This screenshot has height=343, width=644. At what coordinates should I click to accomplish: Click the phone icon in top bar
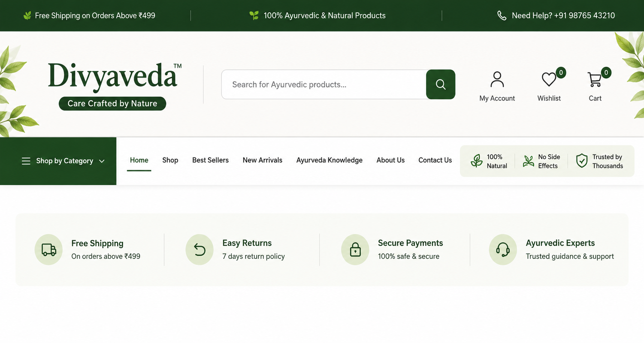coord(502,16)
